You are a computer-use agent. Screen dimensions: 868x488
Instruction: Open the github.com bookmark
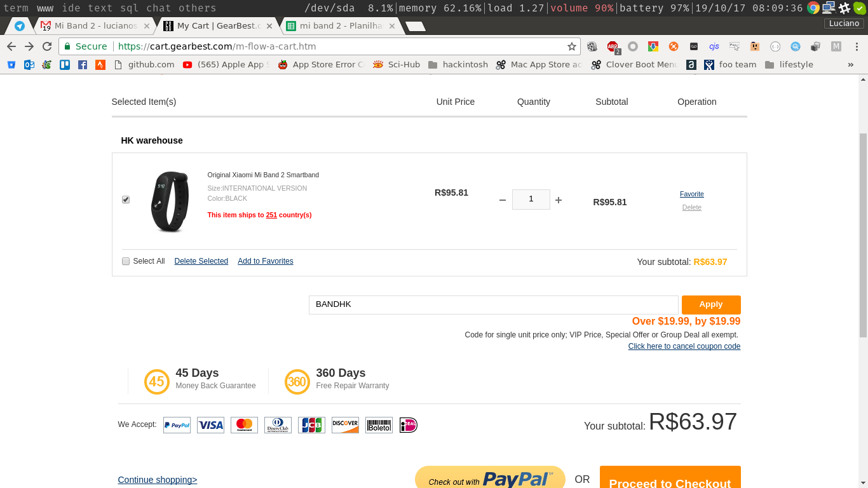click(144, 64)
